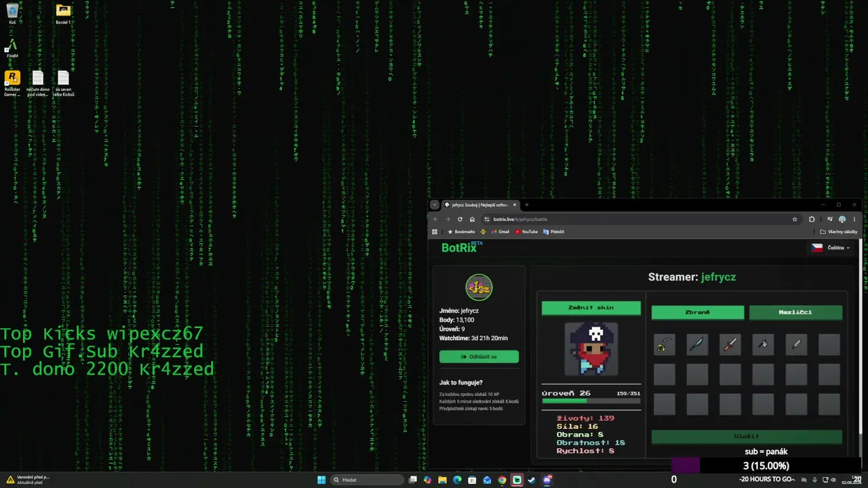This screenshot has width=868, height=488.
Task: Reload the BotRix page
Action: coord(460,220)
